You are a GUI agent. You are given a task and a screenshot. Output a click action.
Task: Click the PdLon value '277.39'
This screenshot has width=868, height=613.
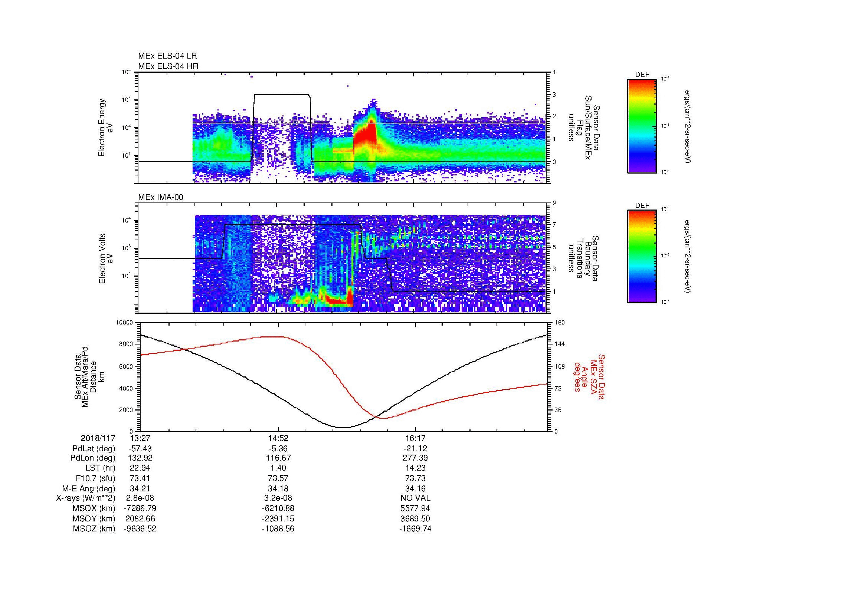click(416, 458)
